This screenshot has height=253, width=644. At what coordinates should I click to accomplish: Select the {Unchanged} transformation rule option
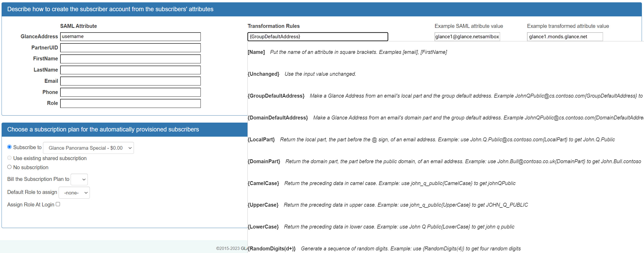point(263,74)
